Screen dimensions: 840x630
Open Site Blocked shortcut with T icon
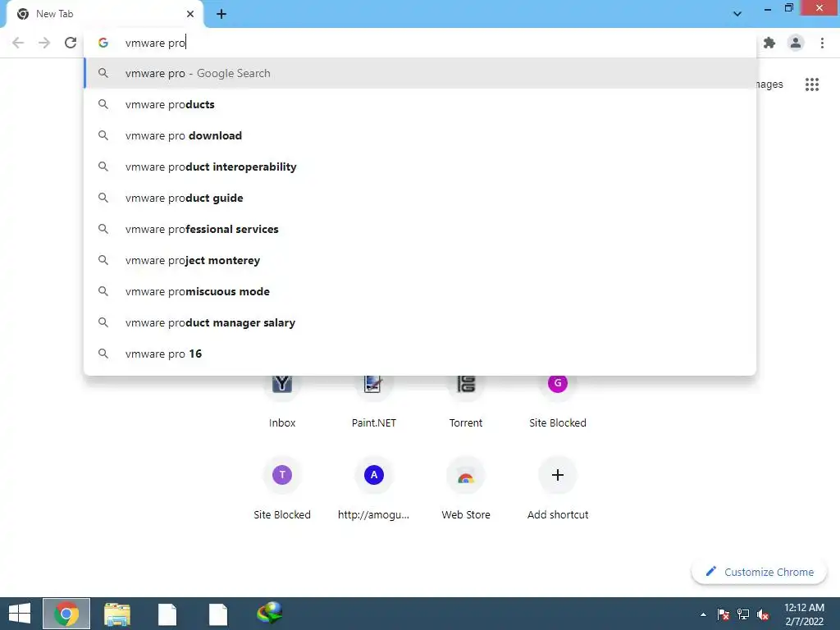point(282,489)
